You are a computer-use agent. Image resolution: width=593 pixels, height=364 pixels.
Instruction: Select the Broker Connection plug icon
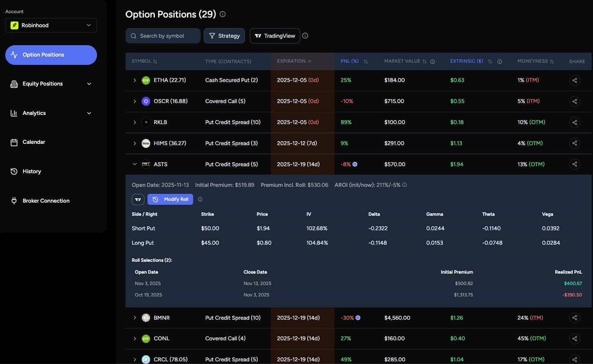tap(14, 200)
